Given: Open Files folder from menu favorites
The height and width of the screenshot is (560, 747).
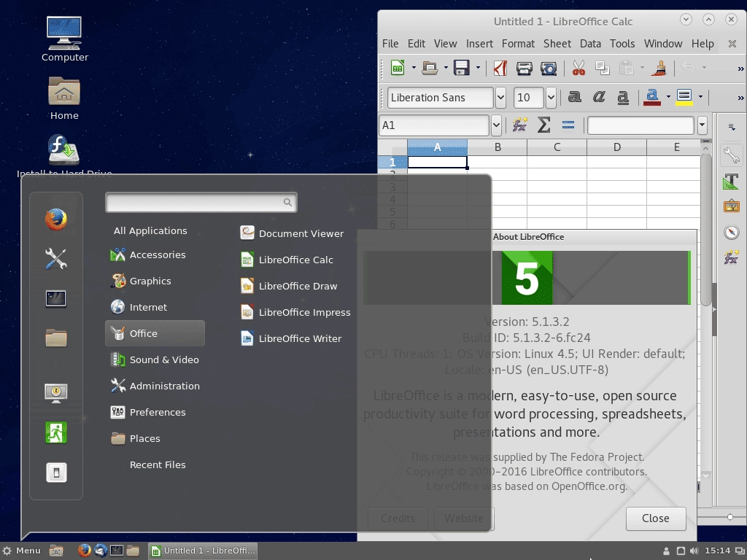Looking at the screenshot, I should click(x=56, y=338).
